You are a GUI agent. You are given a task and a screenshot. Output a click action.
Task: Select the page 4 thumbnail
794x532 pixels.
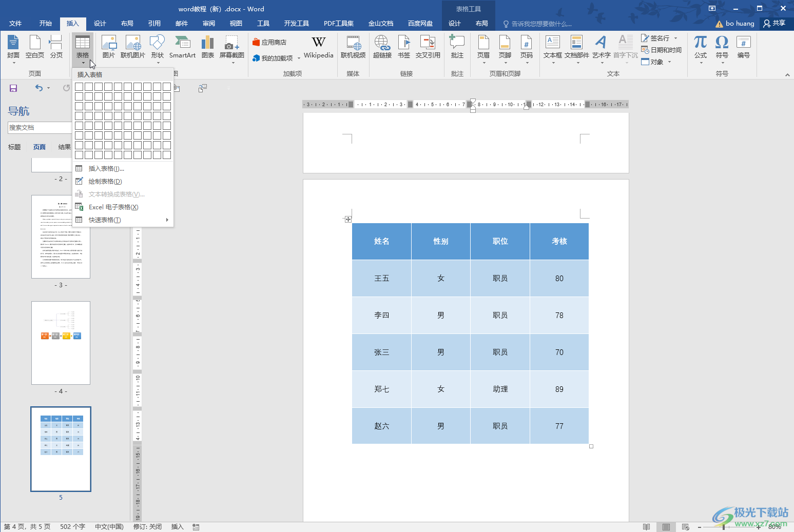(61, 343)
